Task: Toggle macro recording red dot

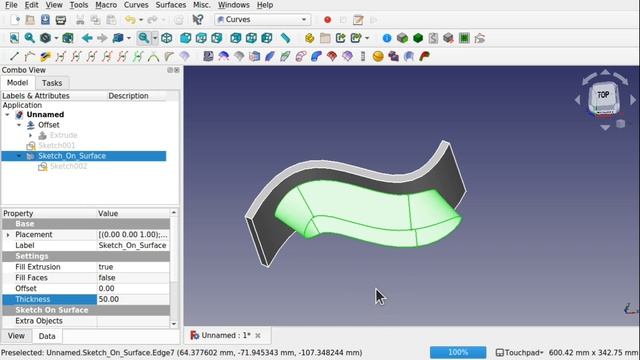Action: (327, 20)
